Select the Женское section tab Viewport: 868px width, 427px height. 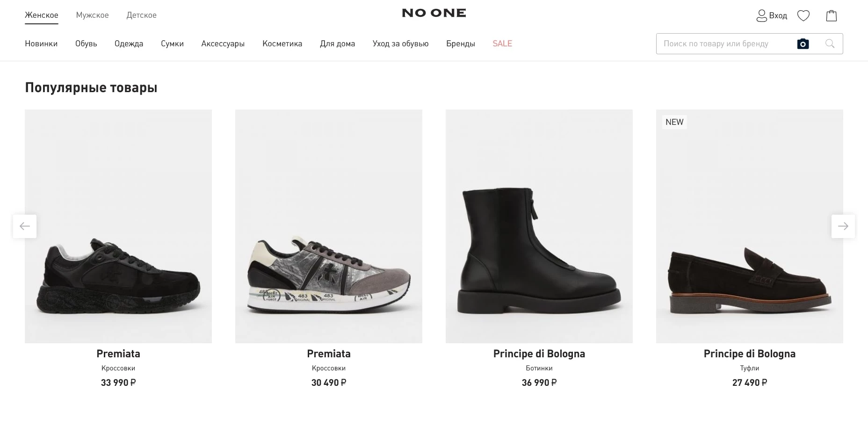click(42, 15)
